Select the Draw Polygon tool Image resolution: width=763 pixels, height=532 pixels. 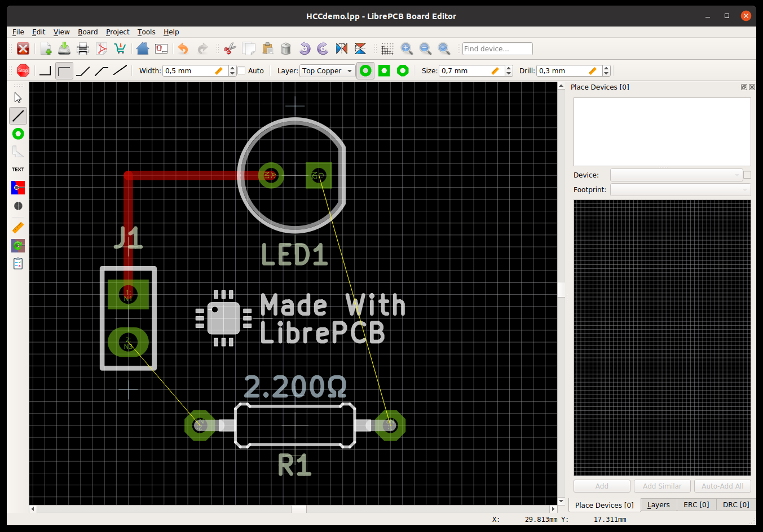pos(18,152)
